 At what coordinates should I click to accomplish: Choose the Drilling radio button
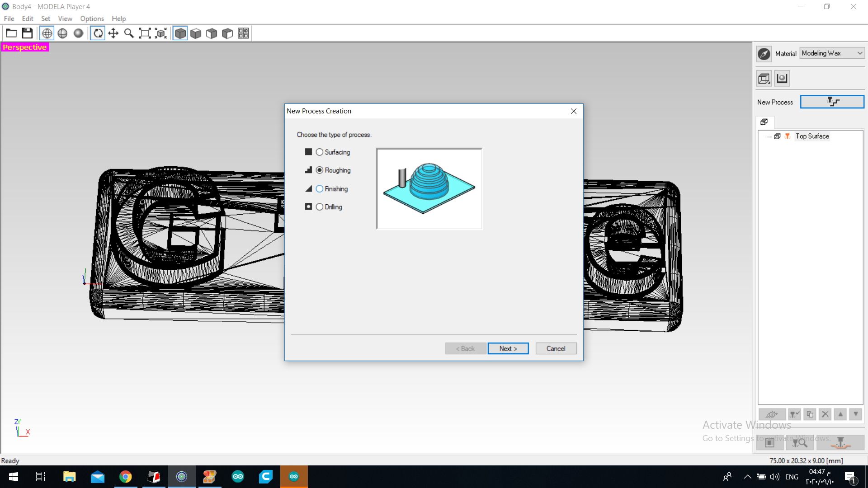(320, 207)
